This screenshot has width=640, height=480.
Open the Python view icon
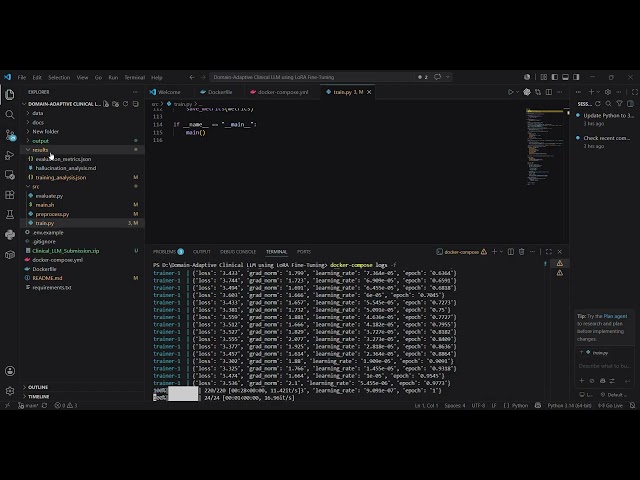point(10,235)
